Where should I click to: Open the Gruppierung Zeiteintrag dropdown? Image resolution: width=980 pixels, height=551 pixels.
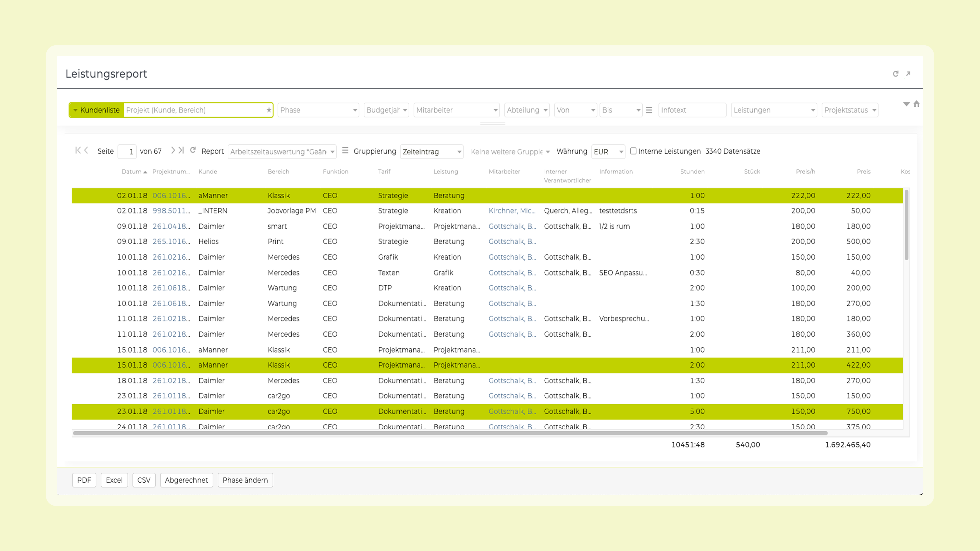431,152
